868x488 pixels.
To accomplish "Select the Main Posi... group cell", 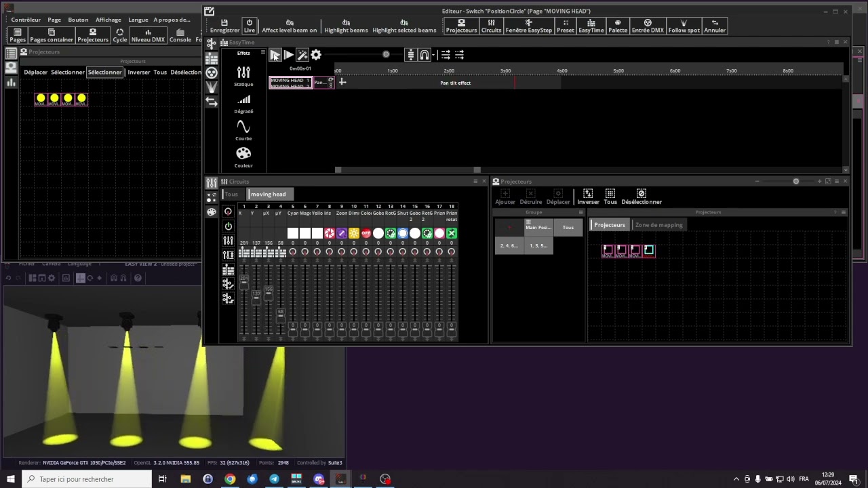I will [539, 227].
